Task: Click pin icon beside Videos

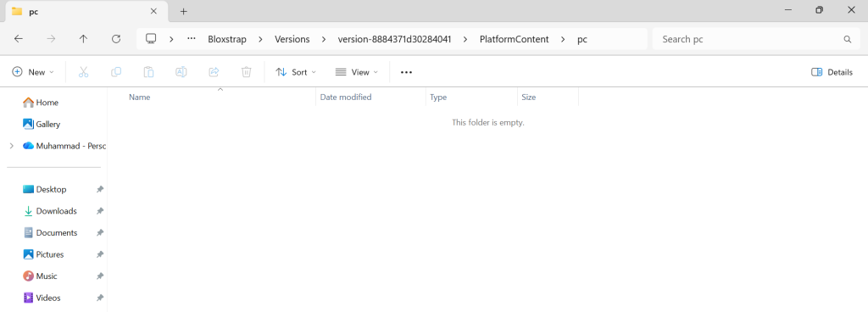Action: 100,298
